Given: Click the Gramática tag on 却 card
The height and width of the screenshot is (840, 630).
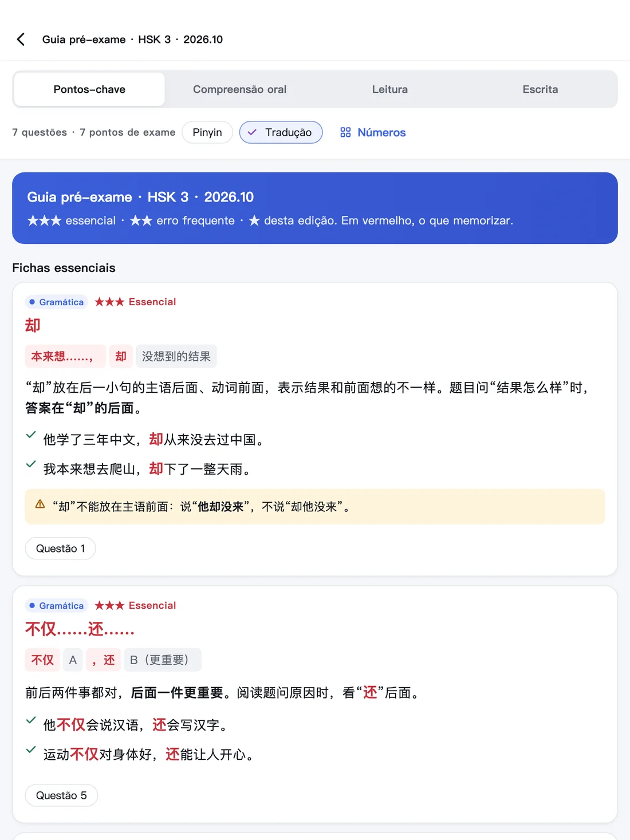Looking at the screenshot, I should click(x=57, y=302).
